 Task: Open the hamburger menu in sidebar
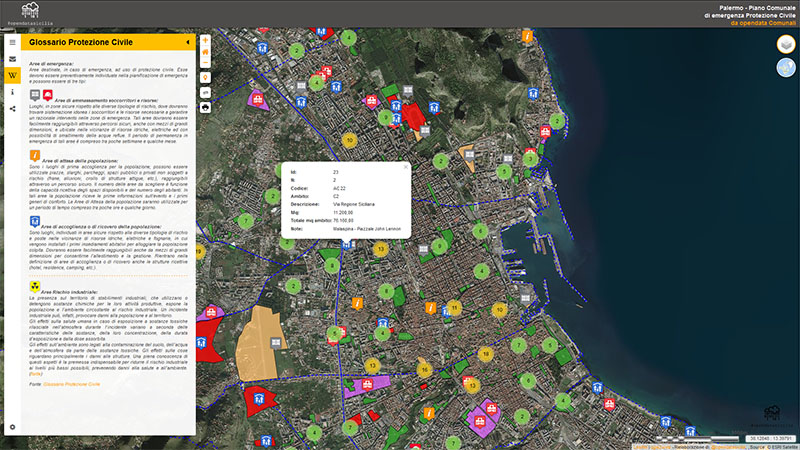coord(12,42)
